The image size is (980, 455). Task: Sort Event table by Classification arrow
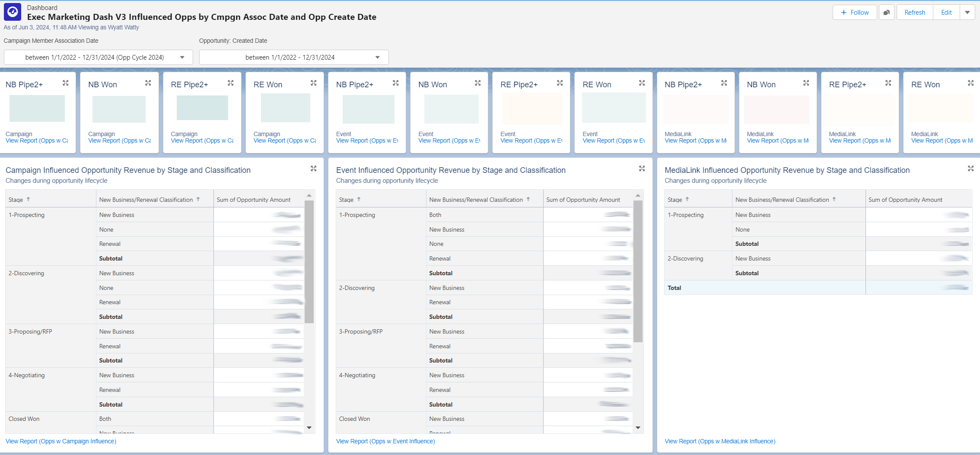coord(528,199)
